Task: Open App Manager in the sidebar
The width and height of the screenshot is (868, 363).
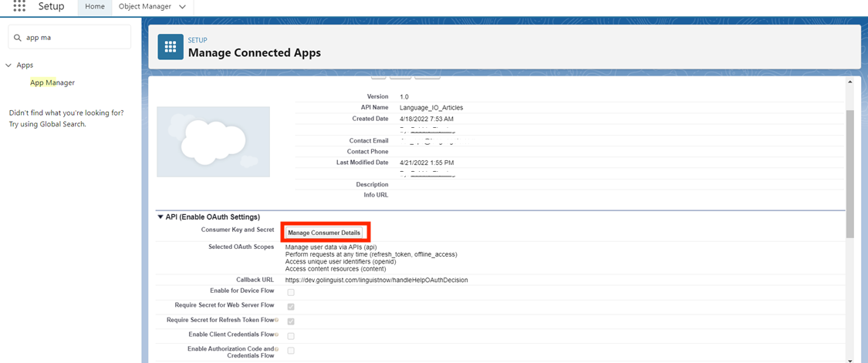Action: 52,82
